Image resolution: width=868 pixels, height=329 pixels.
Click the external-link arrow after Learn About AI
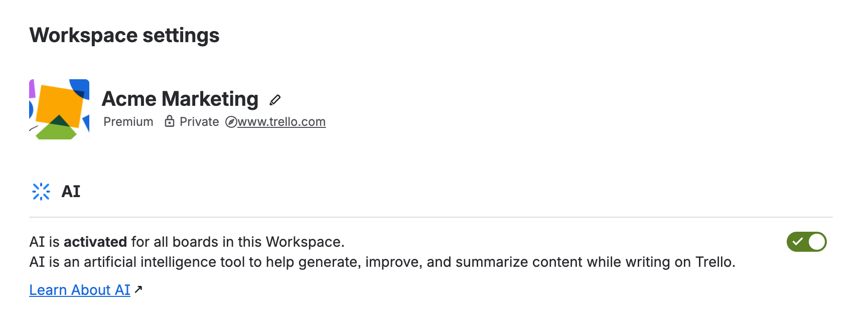[139, 289]
